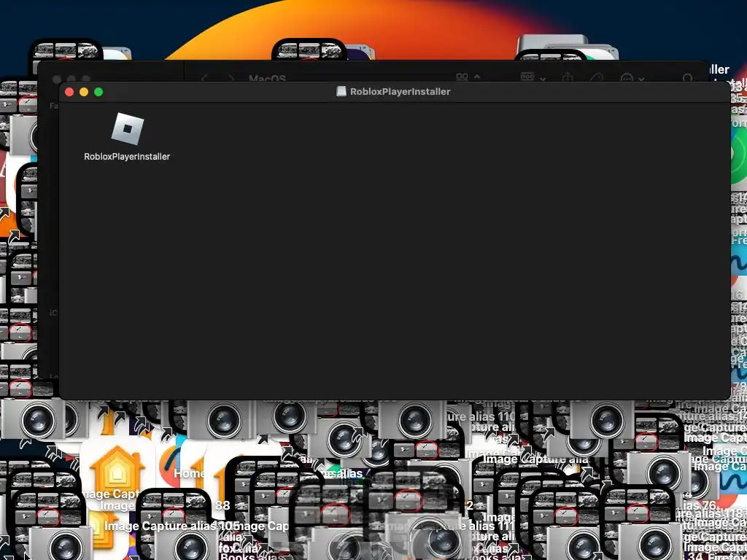Click the MacOS folder title behind

pyautogui.click(x=267, y=78)
